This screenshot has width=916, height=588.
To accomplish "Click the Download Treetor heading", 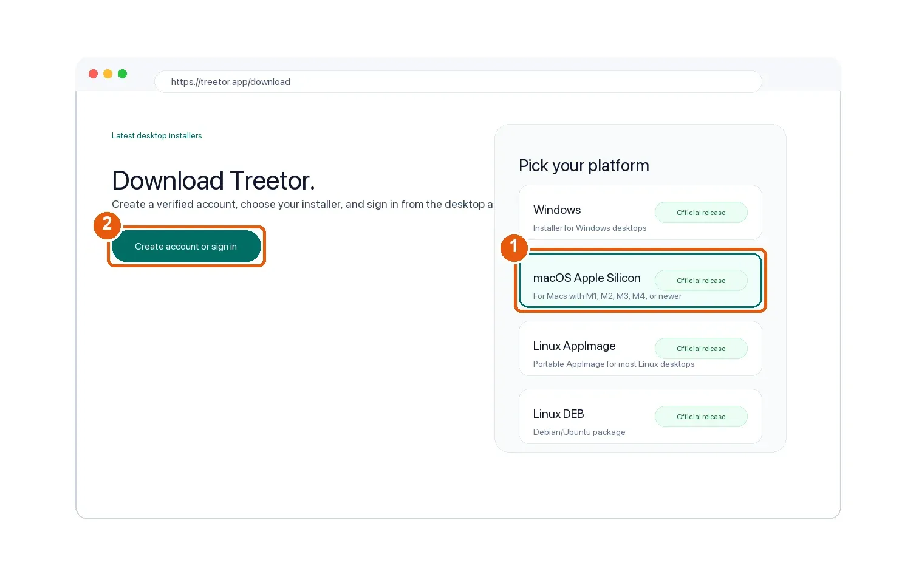I will click(x=213, y=180).
